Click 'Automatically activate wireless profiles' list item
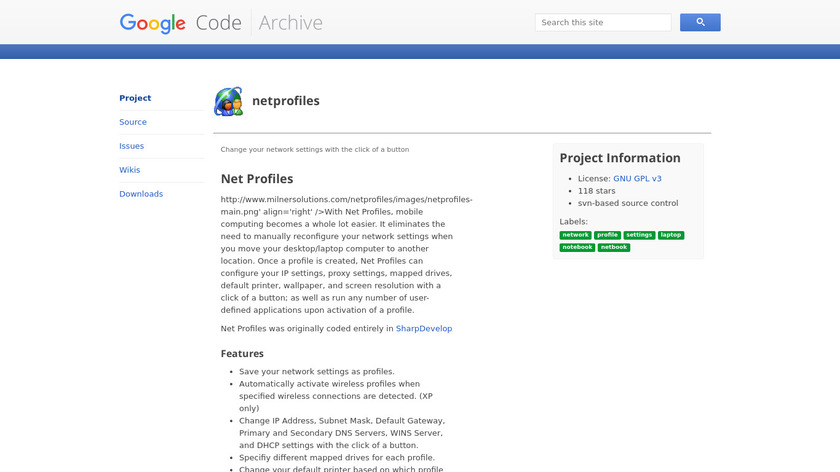The image size is (840, 472). (336, 396)
